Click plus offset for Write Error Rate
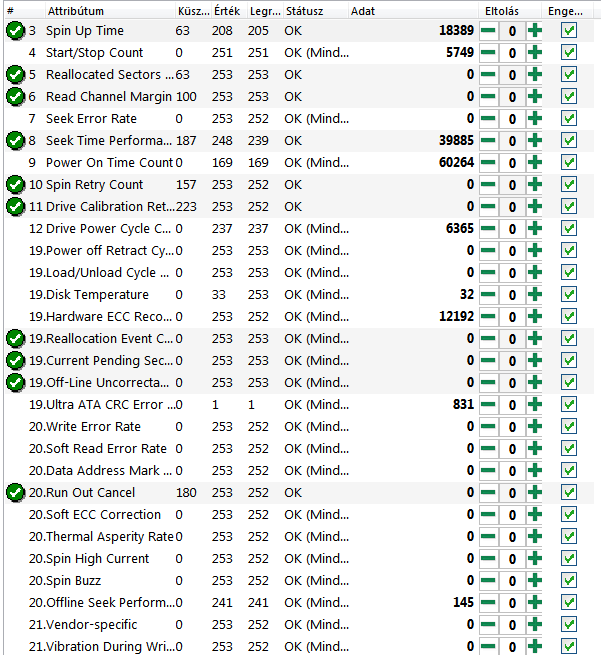The height and width of the screenshot is (655, 601). click(535, 427)
